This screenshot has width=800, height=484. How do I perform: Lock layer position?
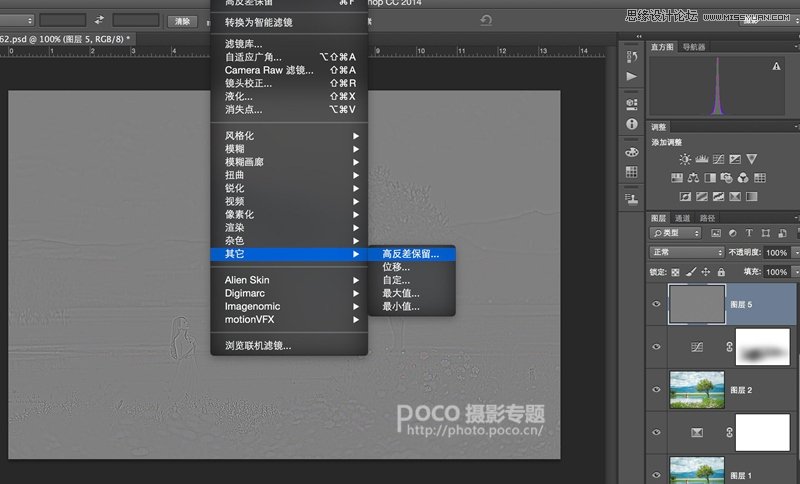pyautogui.click(x=706, y=272)
